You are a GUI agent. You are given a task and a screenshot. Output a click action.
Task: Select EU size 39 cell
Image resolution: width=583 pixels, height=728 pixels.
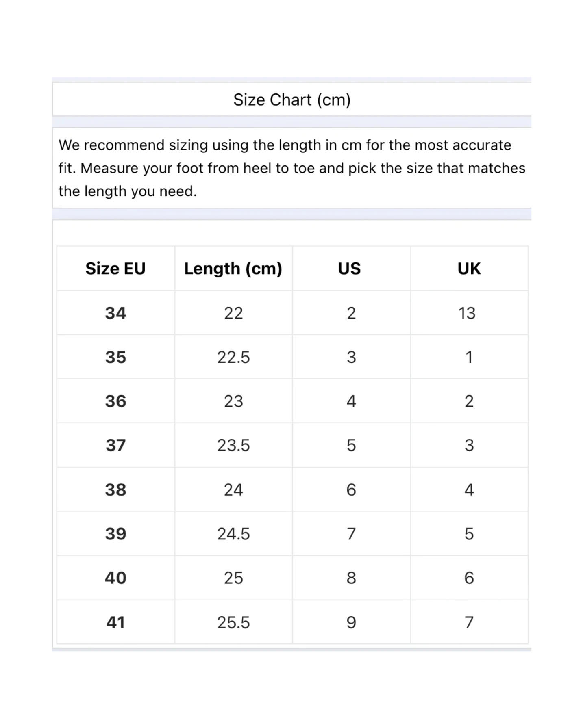click(x=115, y=533)
